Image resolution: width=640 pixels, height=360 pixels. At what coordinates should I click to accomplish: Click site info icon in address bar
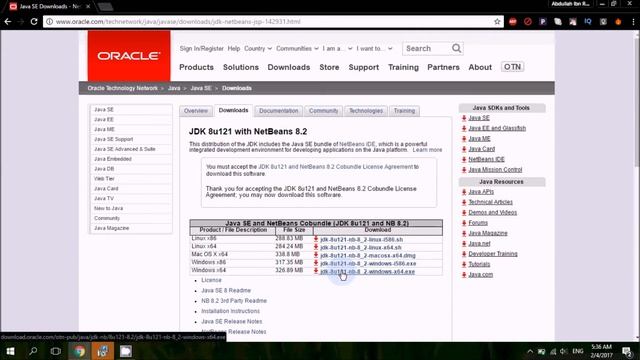pos(49,22)
